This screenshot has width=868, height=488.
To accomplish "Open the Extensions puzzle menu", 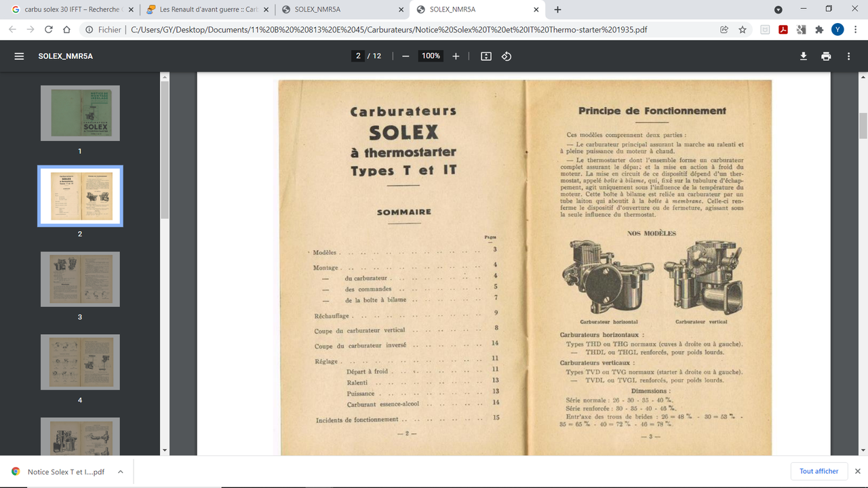I will click(819, 30).
